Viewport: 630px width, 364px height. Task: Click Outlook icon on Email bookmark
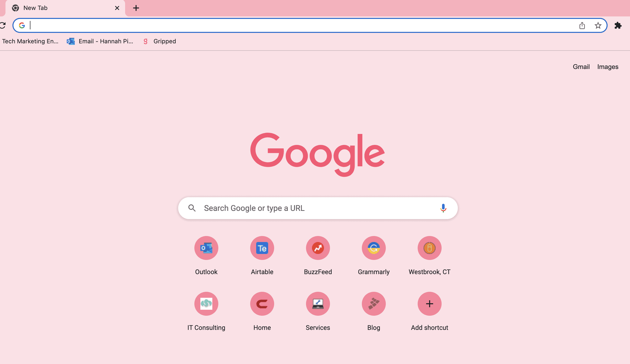(71, 41)
